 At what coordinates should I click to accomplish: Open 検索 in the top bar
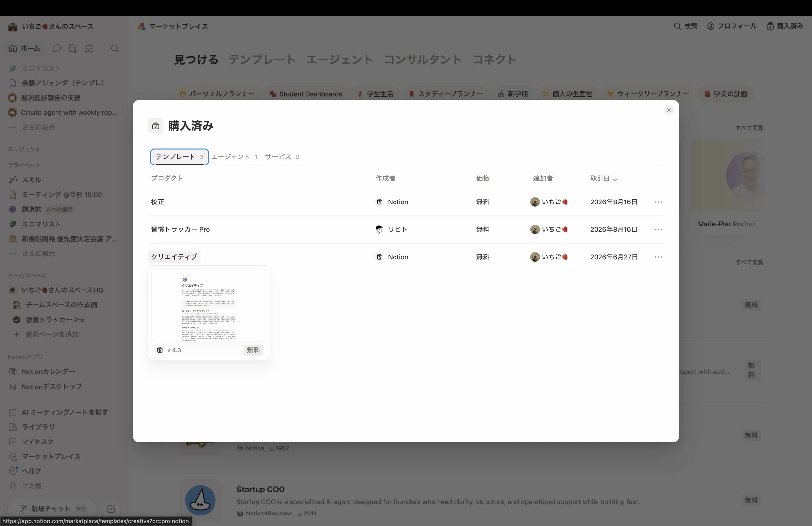point(686,26)
